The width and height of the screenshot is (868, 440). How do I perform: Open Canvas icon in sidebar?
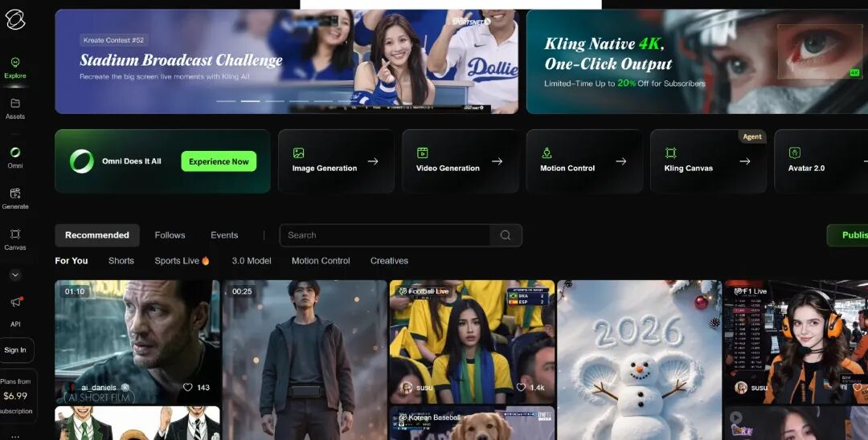click(x=15, y=234)
